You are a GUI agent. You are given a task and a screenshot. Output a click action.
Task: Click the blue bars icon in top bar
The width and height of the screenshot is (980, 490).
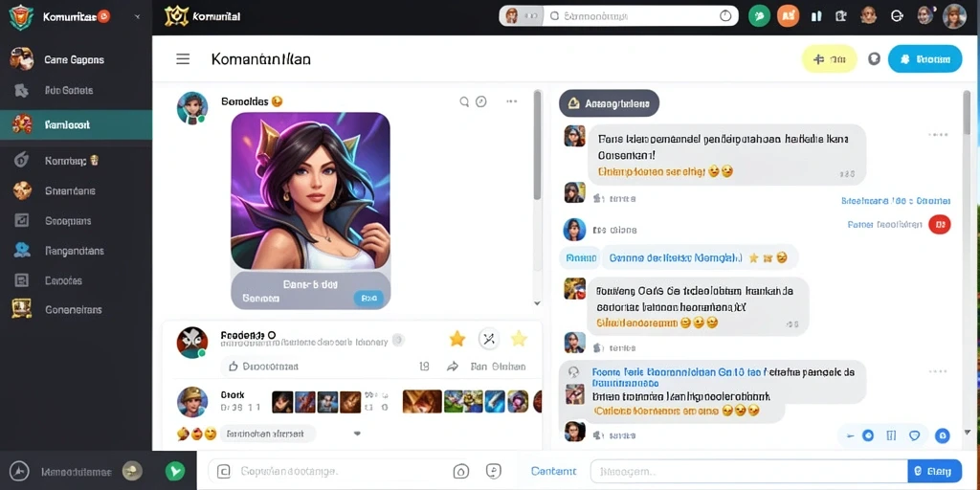815,17
